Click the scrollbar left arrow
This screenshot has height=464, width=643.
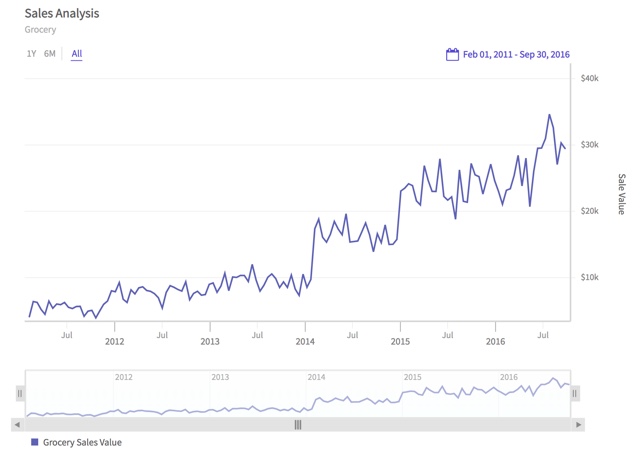tap(16, 425)
